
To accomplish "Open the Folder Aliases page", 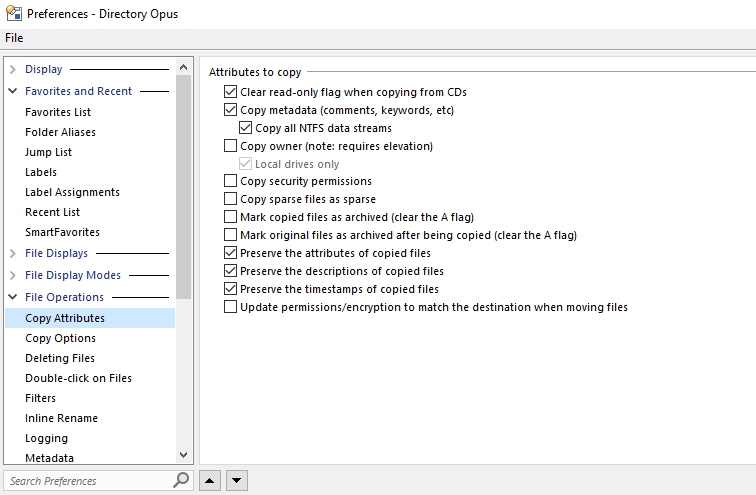I will click(x=60, y=132).
